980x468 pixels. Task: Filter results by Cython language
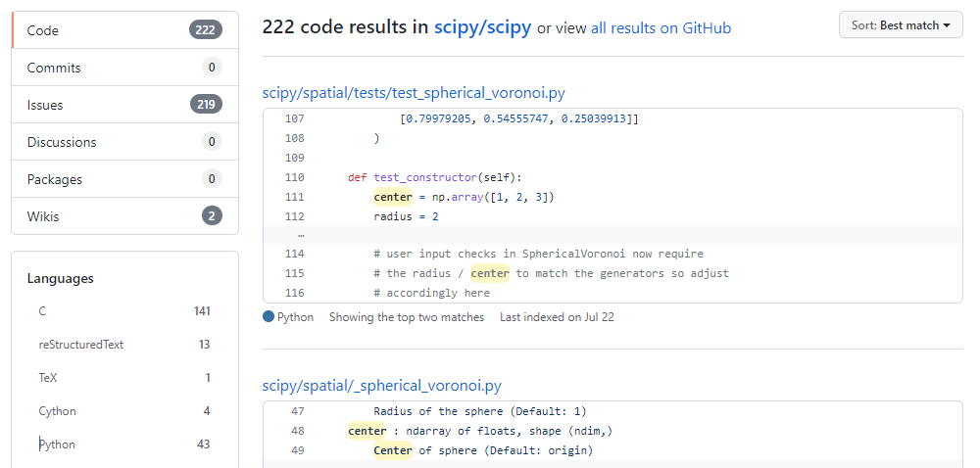(124, 411)
